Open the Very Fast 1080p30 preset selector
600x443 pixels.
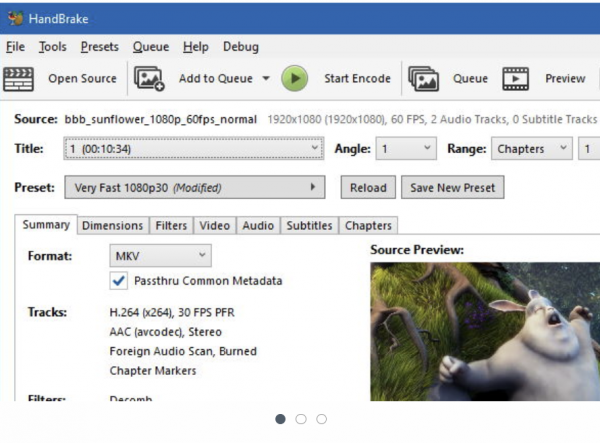pos(195,187)
